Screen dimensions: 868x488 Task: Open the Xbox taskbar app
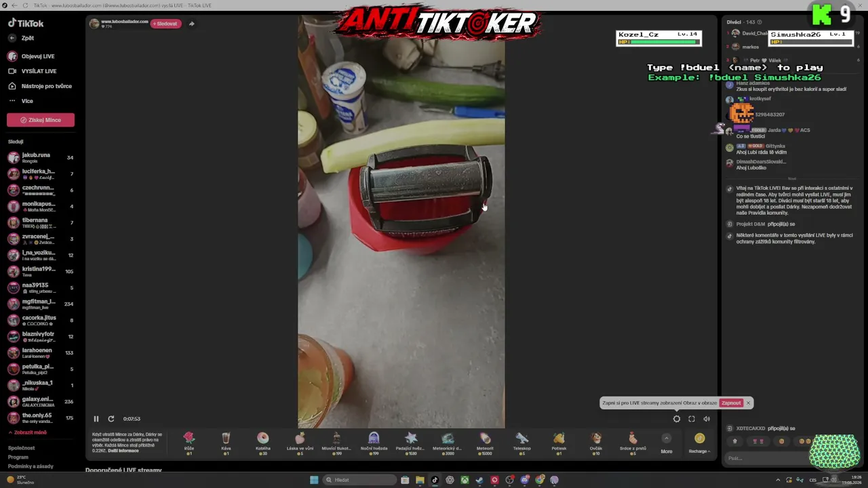pos(465,480)
